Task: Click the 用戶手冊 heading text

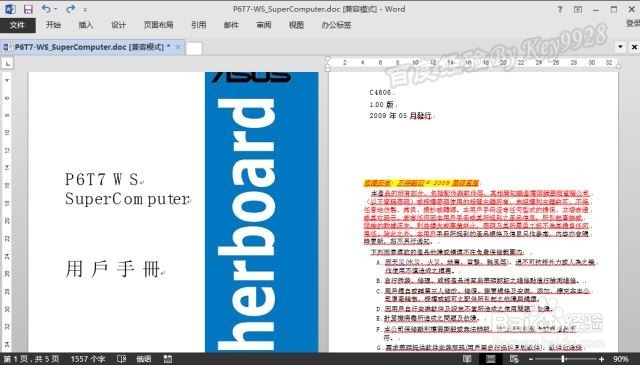Action: pyautogui.click(x=113, y=269)
